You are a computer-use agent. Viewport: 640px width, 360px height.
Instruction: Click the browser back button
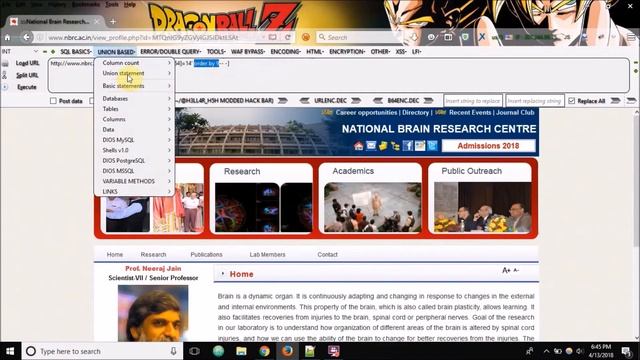point(27,37)
